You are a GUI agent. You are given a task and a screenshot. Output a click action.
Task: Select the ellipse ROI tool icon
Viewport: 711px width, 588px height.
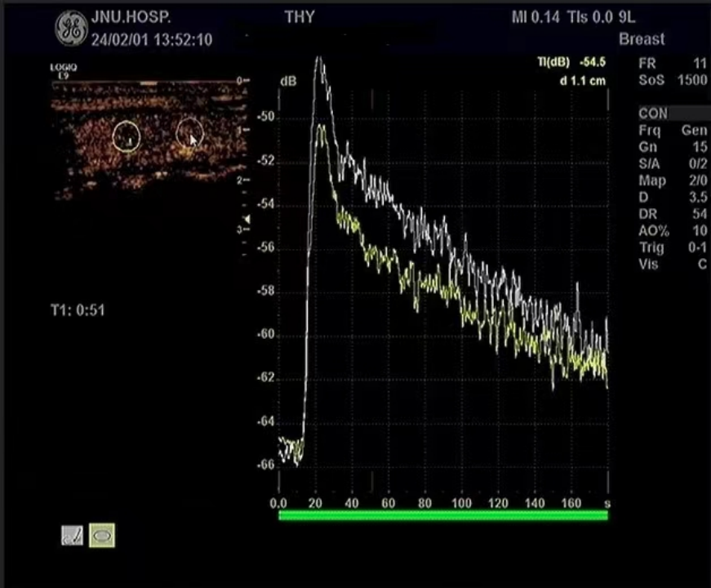(x=102, y=536)
